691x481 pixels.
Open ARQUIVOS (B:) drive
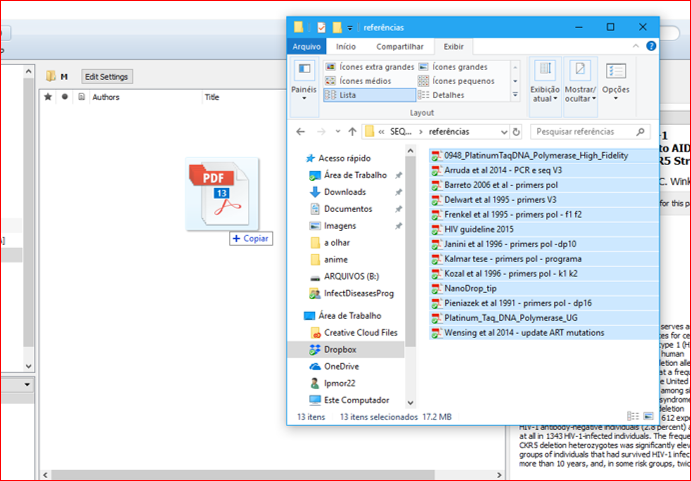tap(351, 276)
